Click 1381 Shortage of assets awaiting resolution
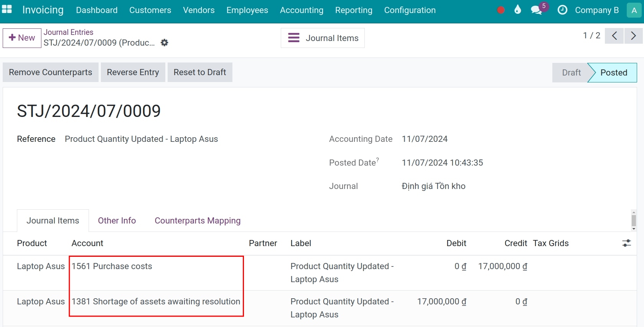The image size is (644, 327). pos(156,301)
